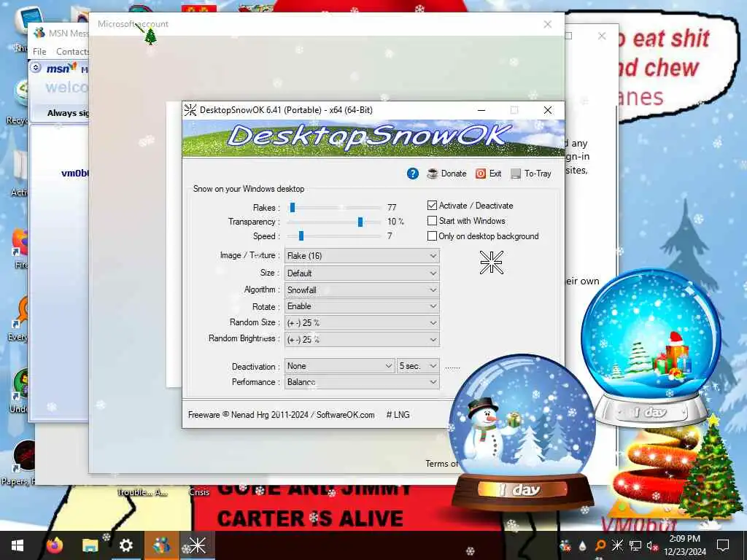Click the MSN Messenger system tray icon
Image resolution: width=747 pixels, height=560 pixels.
[565, 545]
